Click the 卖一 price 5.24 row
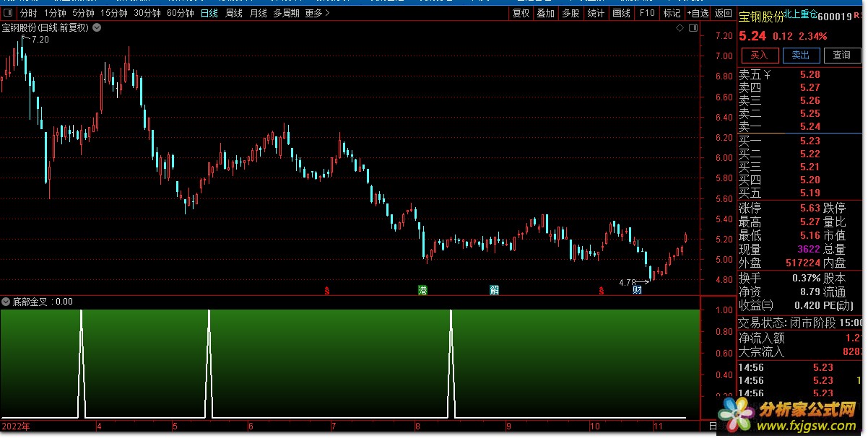Viewport: 868px width, 438px height. (x=802, y=126)
